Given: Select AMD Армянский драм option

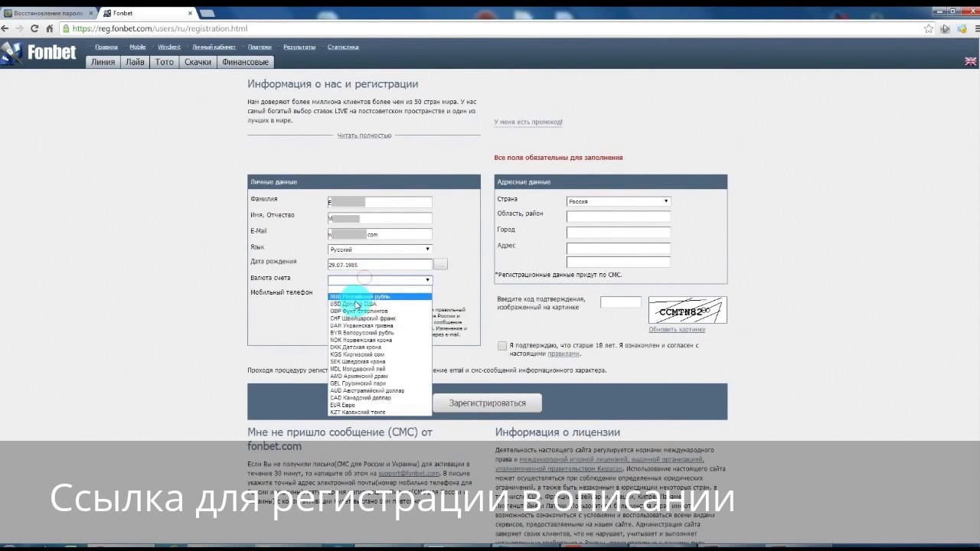Looking at the screenshot, I should (x=380, y=376).
